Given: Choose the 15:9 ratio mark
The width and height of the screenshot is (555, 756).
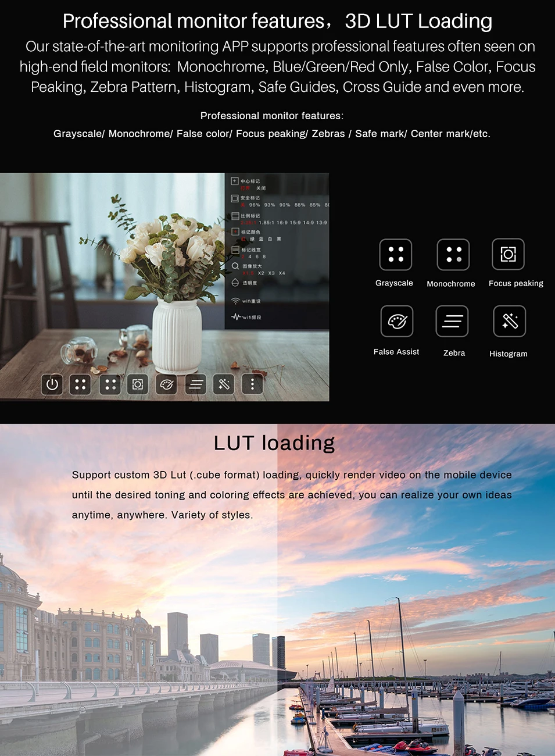Looking at the screenshot, I should (x=295, y=223).
